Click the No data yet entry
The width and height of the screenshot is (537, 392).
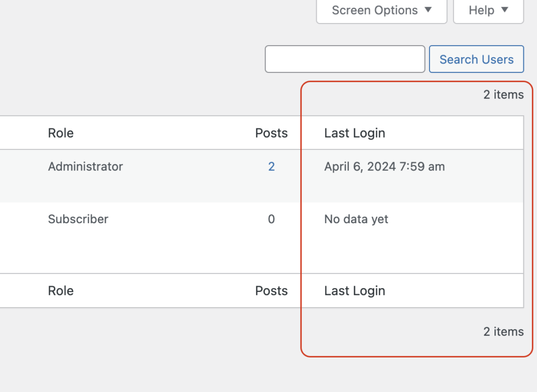(x=356, y=219)
